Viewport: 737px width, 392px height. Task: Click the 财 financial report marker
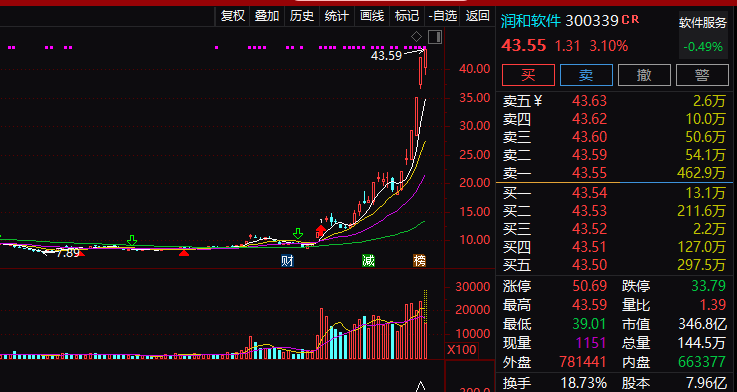click(287, 260)
